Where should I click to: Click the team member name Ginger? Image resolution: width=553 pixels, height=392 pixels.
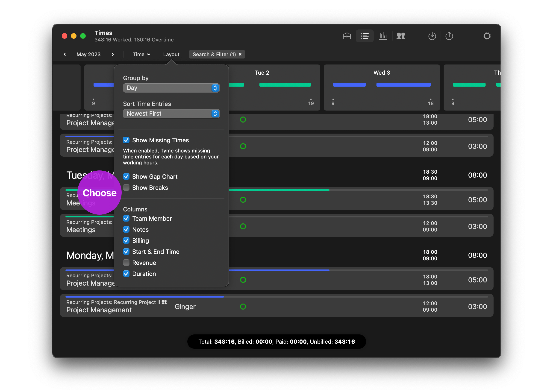[185, 307]
